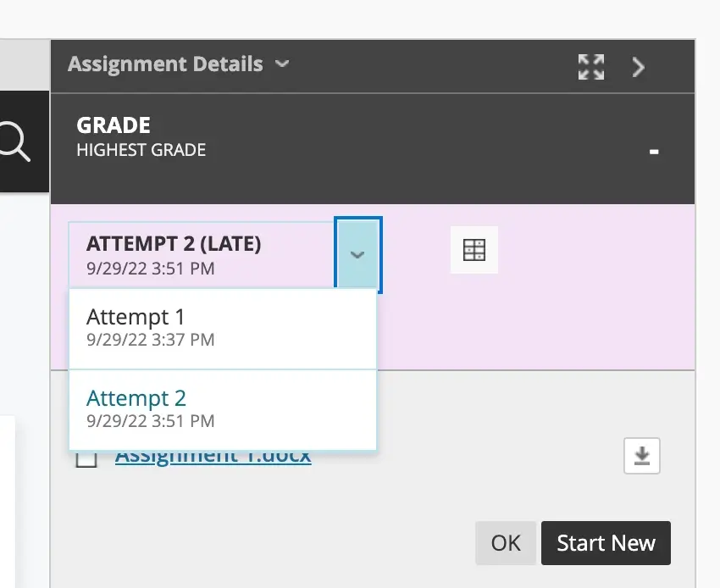Click the HIGHEST GRADE label area
The height and width of the screenshot is (588, 720).
pyautogui.click(x=141, y=150)
